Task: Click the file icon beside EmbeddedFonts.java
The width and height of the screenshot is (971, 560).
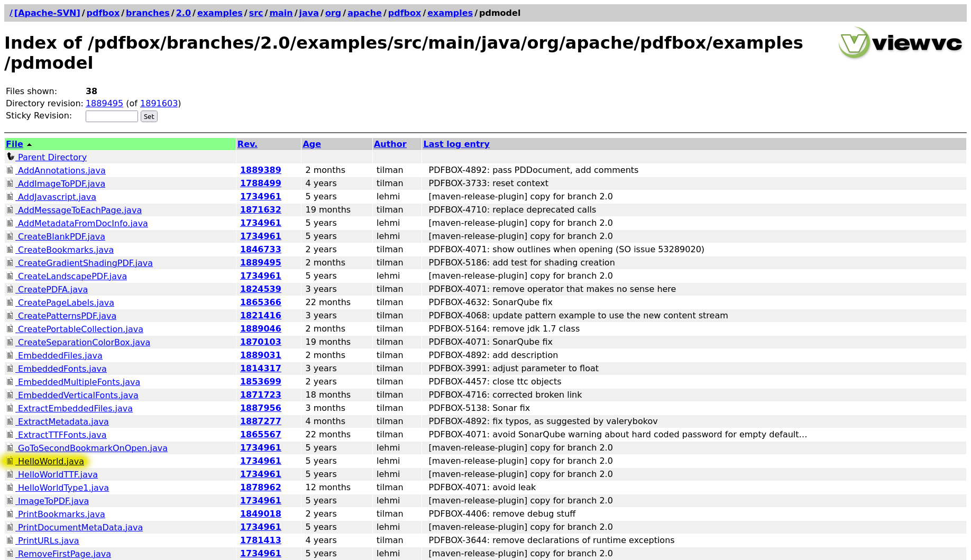Action: coord(10,368)
